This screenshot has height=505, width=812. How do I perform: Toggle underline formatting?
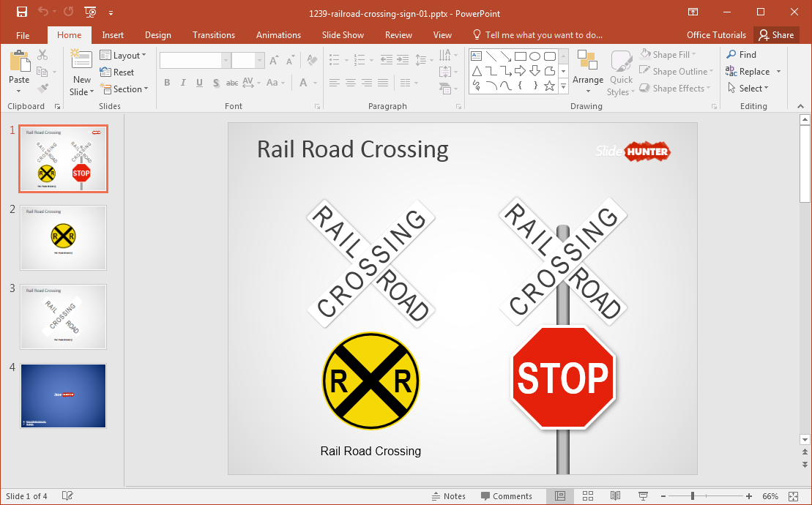(x=198, y=83)
